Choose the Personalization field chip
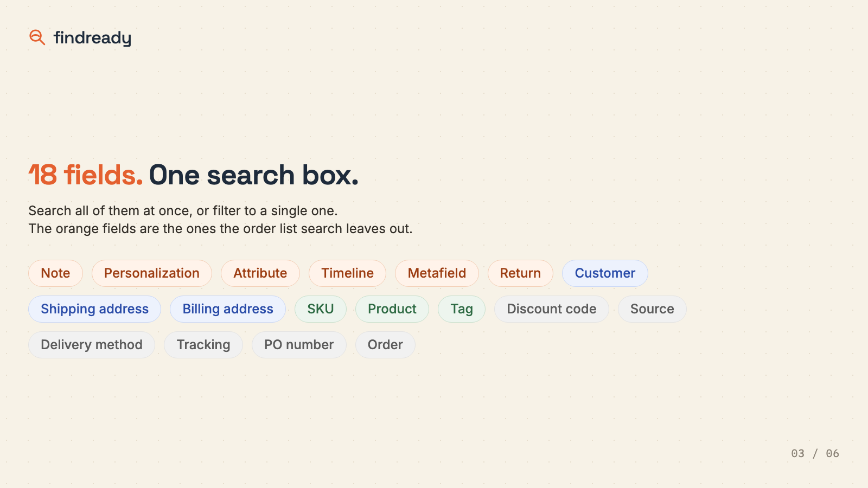 (152, 273)
